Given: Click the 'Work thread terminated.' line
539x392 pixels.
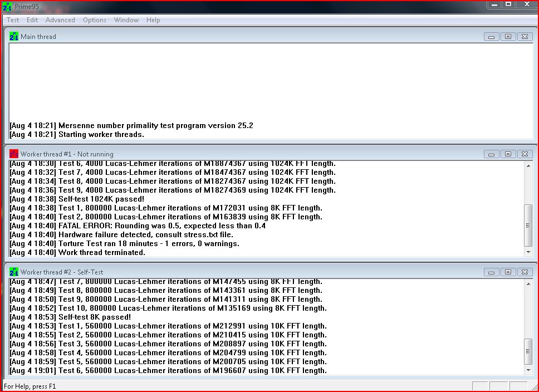Looking at the screenshot, I should coord(77,253).
